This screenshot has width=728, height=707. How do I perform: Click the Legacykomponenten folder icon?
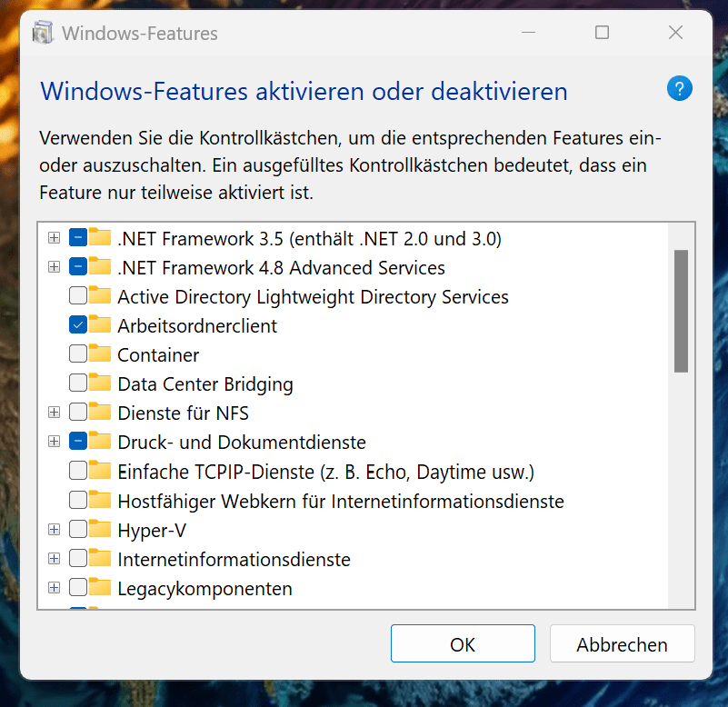pyautogui.click(x=99, y=587)
